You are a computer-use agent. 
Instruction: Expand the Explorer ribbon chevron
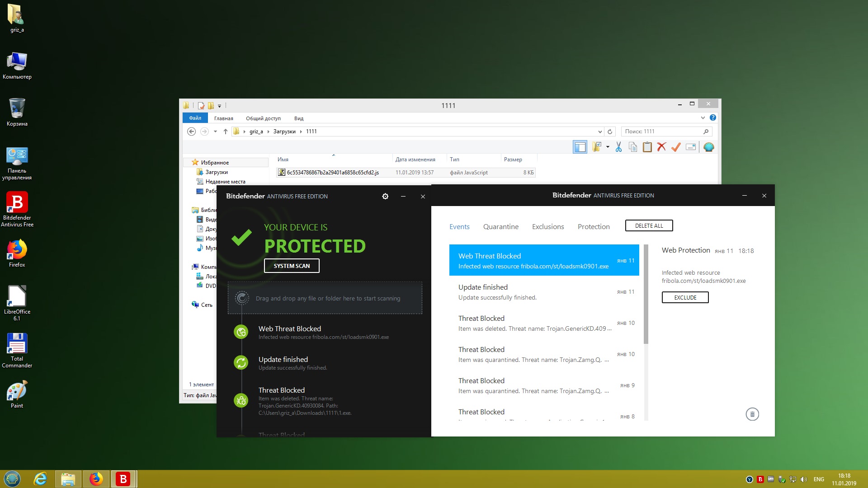pos(703,118)
